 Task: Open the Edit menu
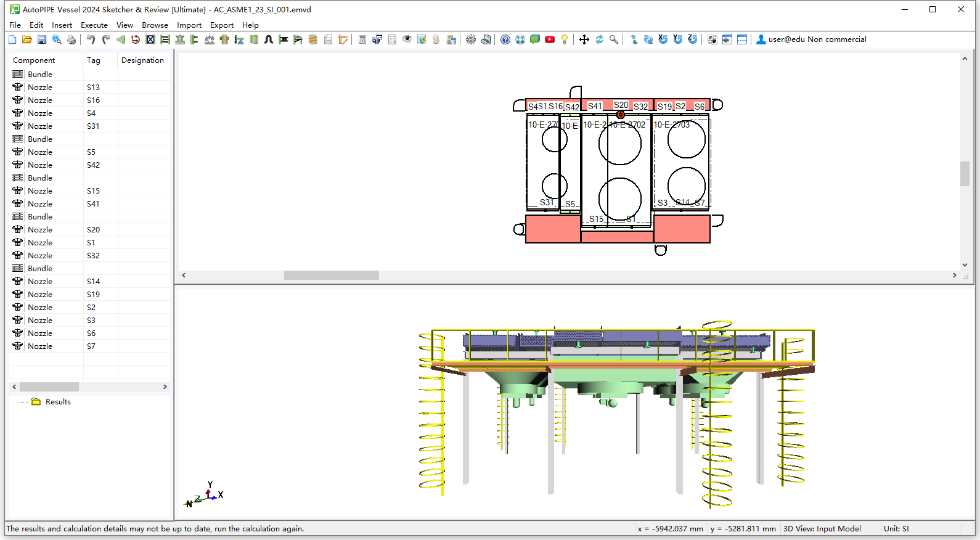pos(36,25)
